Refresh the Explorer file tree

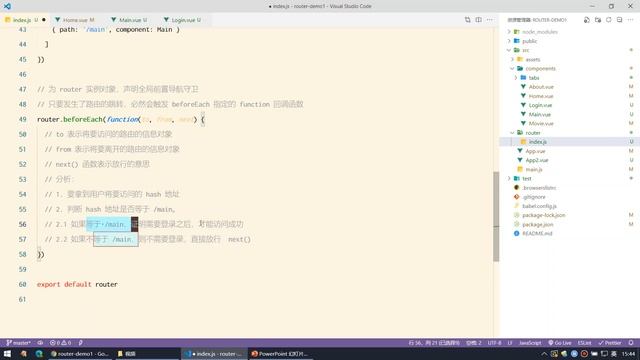609,20
